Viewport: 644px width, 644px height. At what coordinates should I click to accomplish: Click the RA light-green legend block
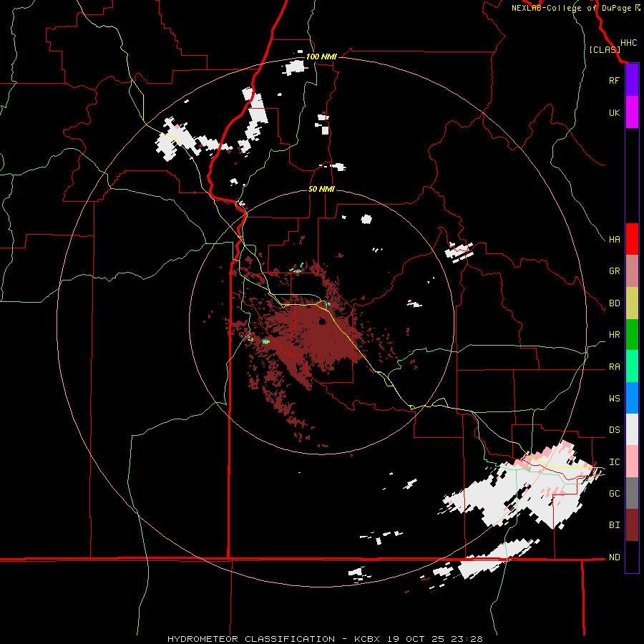632,366
